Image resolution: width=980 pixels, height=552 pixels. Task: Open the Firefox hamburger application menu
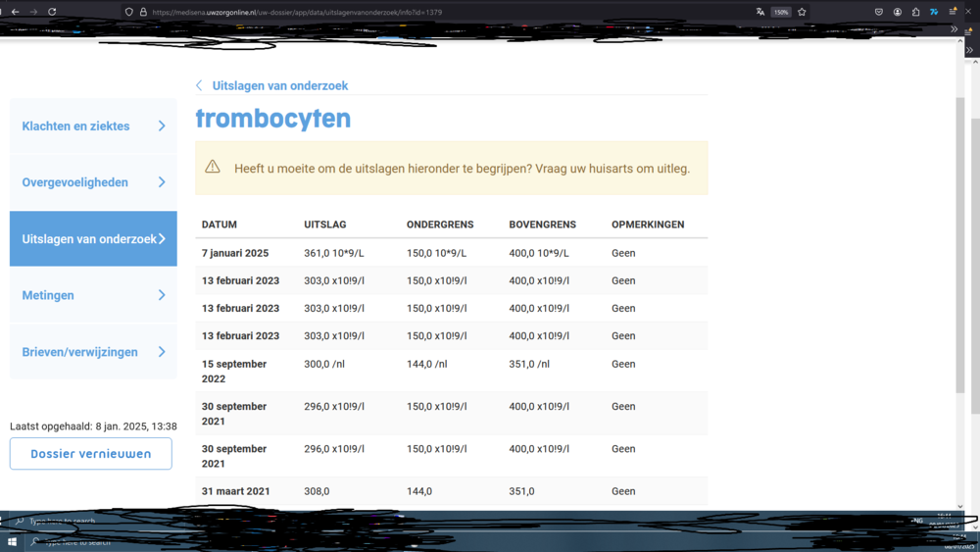[953, 12]
